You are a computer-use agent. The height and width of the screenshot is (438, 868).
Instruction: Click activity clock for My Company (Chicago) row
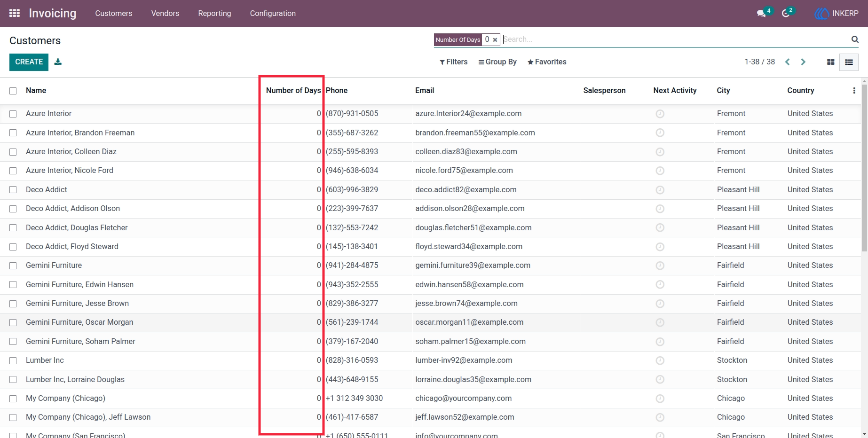tap(660, 399)
